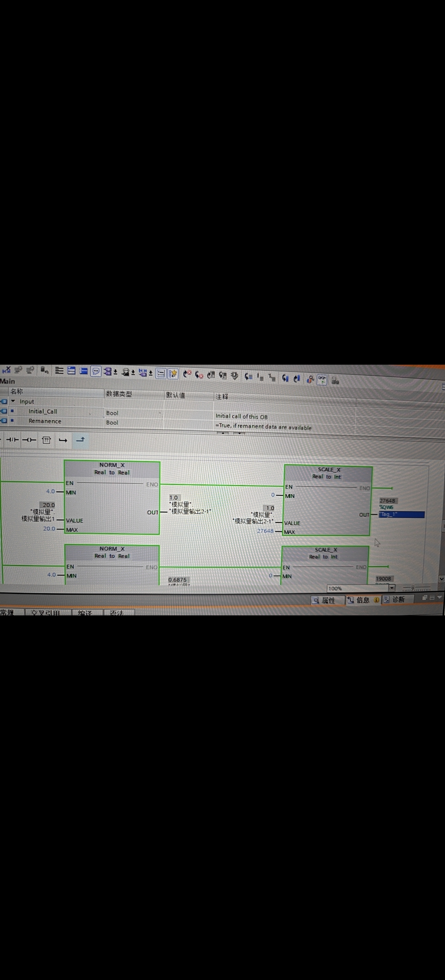The height and width of the screenshot is (980, 445).
Task: Expand the inspector window arrow
Action: tap(439, 597)
